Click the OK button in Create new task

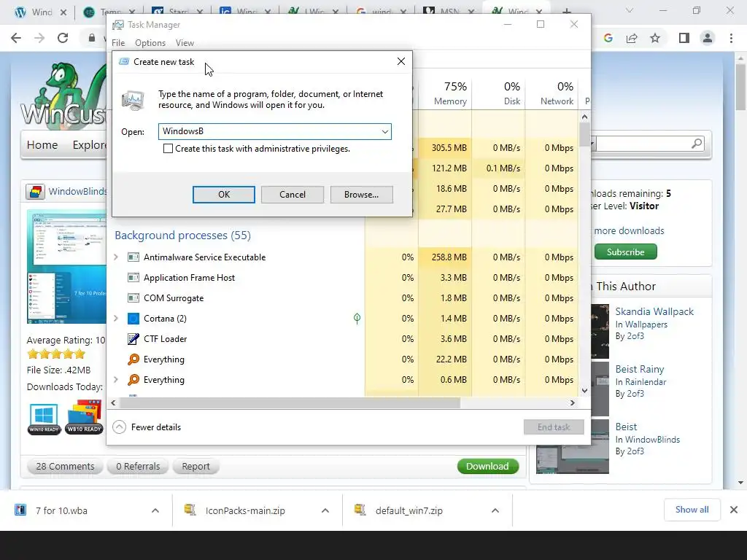pos(223,194)
